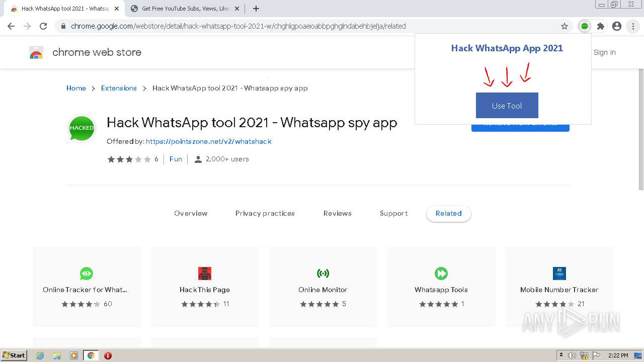Open Windows Media Player in the taskbar
Image resolution: width=644 pixels, height=362 pixels.
74,355
